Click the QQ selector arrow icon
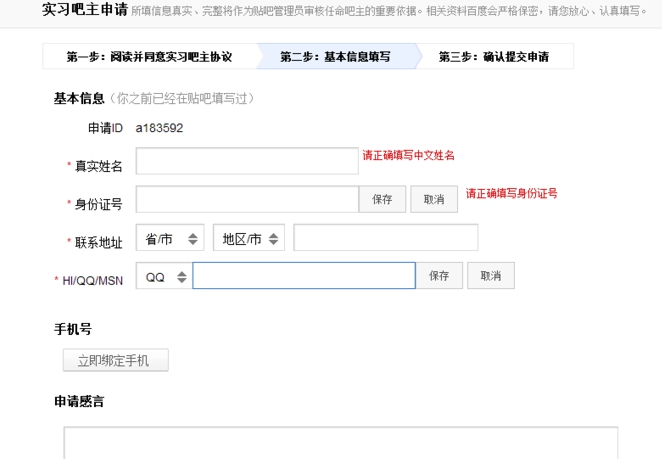 point(182,277)
